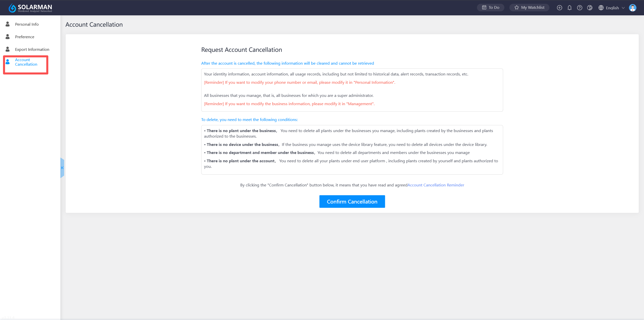Open the Personal Info menu item
Viewport: 644px width, 320px height.
pyautogui.click(x=27, y=24)
